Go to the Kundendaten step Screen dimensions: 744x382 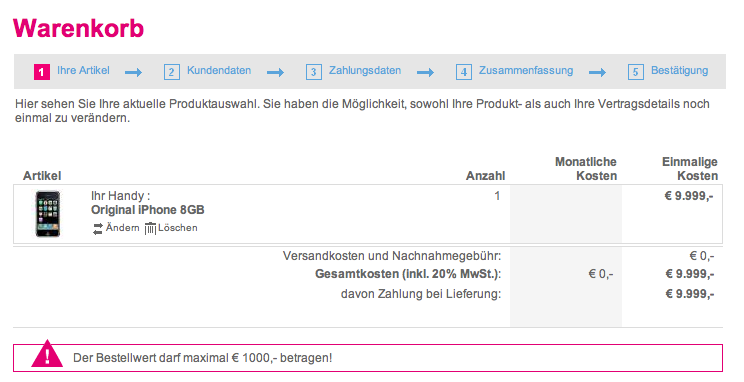point(219,71)
